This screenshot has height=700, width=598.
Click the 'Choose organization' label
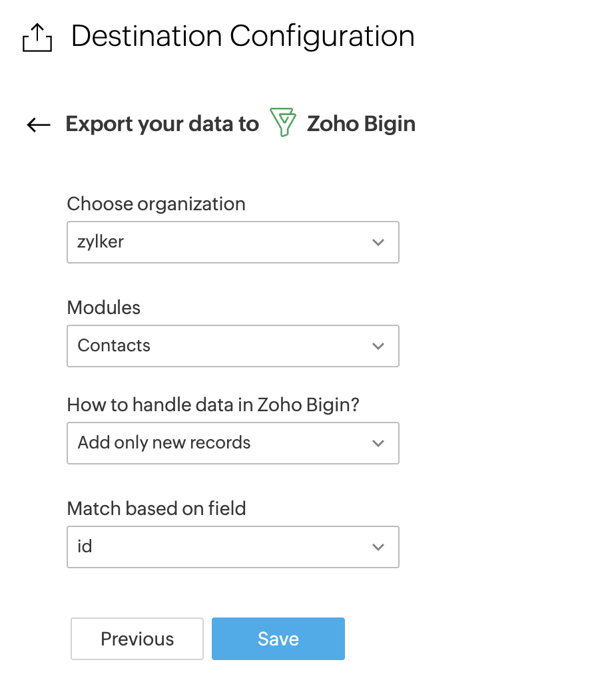coord(156,204)
